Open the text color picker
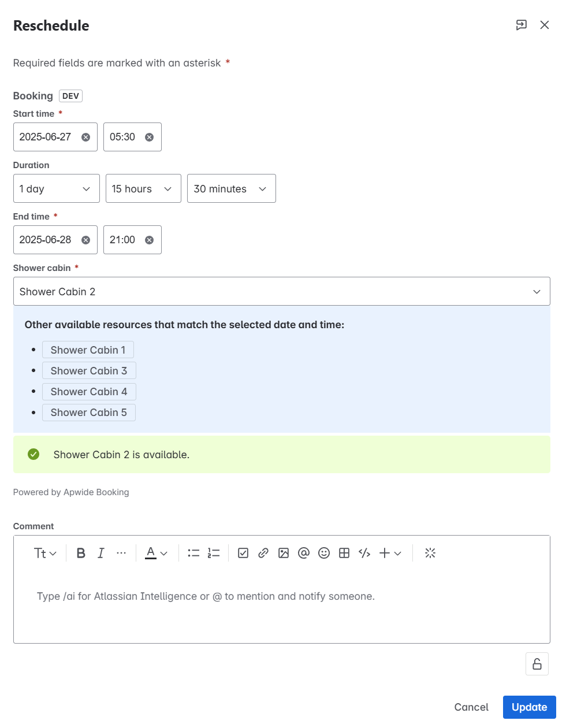Screen dimensions: 566x728 156,553
